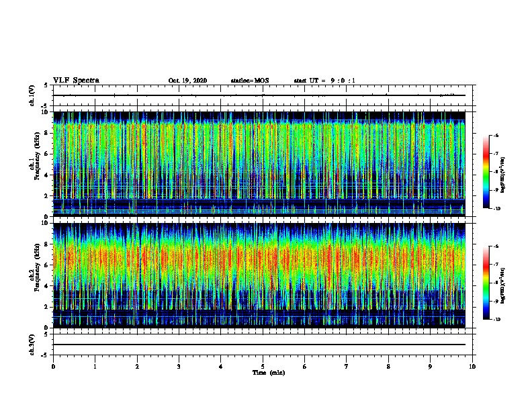Viewport: 532px width, 411px height.
Task: Click the "ch.1(V)" axis label
Action: point(32,95)
